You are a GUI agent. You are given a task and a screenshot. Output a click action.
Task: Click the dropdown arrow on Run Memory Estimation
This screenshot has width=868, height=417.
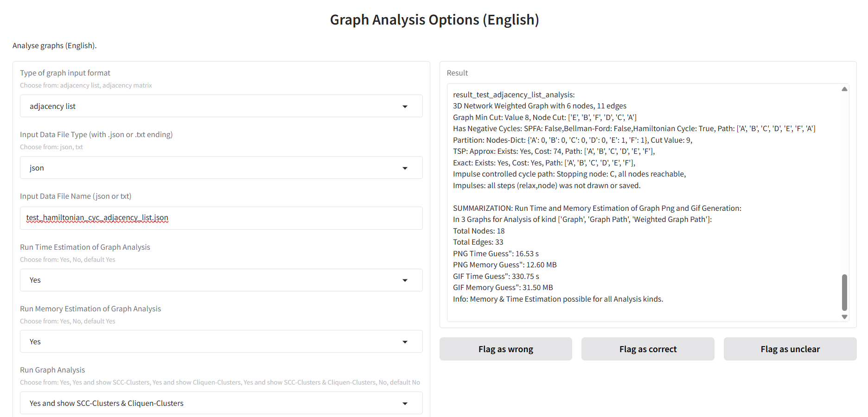tap(405, 341)
